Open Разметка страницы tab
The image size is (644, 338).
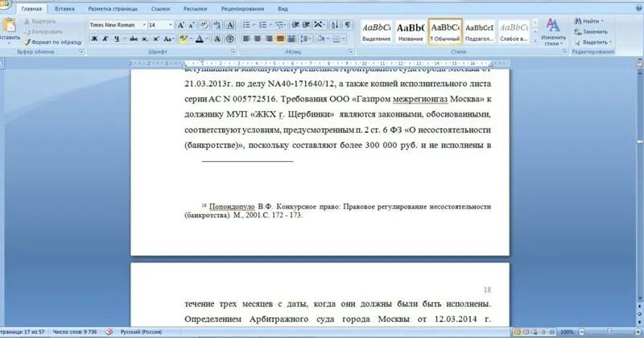coord(113,9)
